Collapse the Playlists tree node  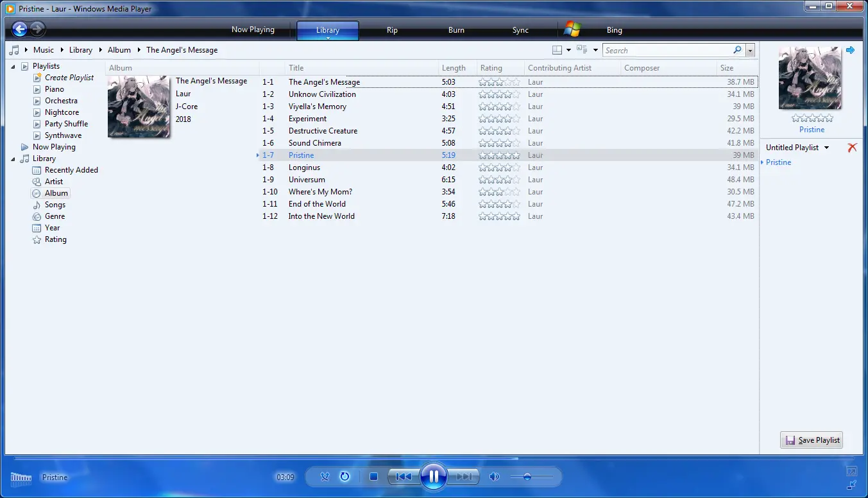[13, 66]
